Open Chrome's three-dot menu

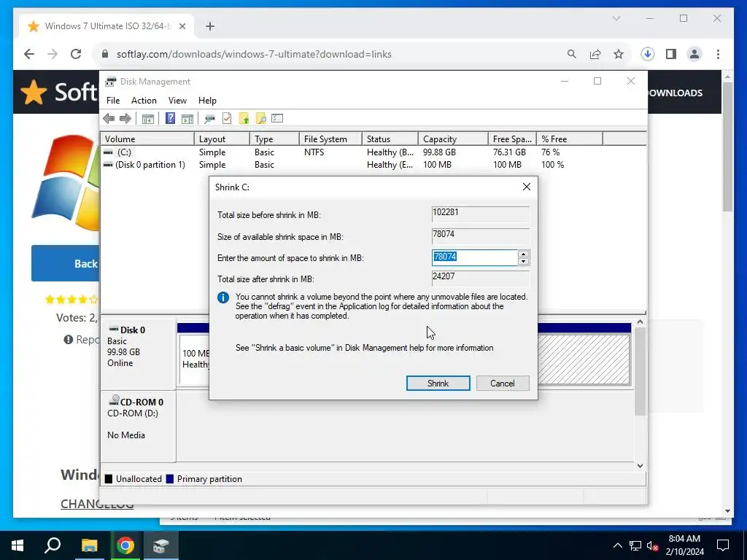coord(718,54)
